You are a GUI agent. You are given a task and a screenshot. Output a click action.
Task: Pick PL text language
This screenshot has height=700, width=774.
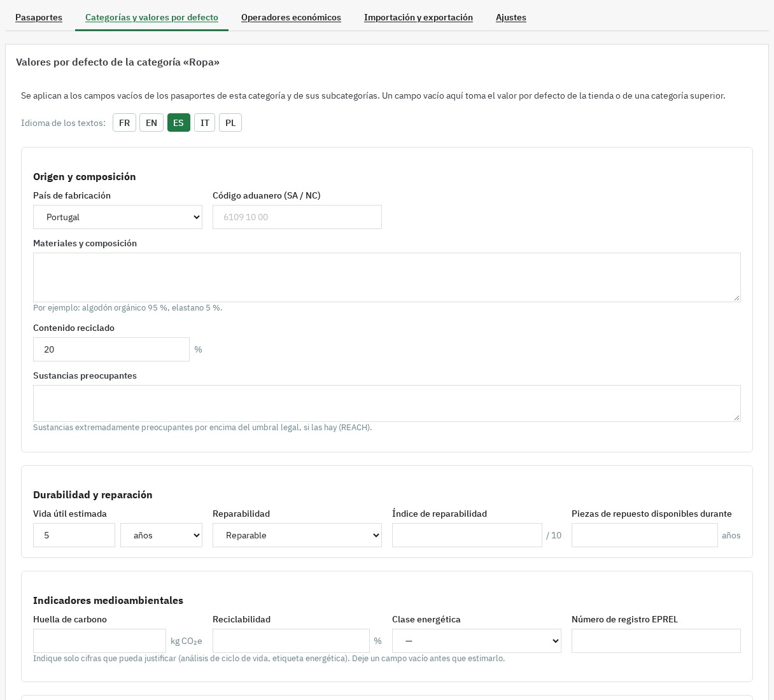[x=230, y=123]
